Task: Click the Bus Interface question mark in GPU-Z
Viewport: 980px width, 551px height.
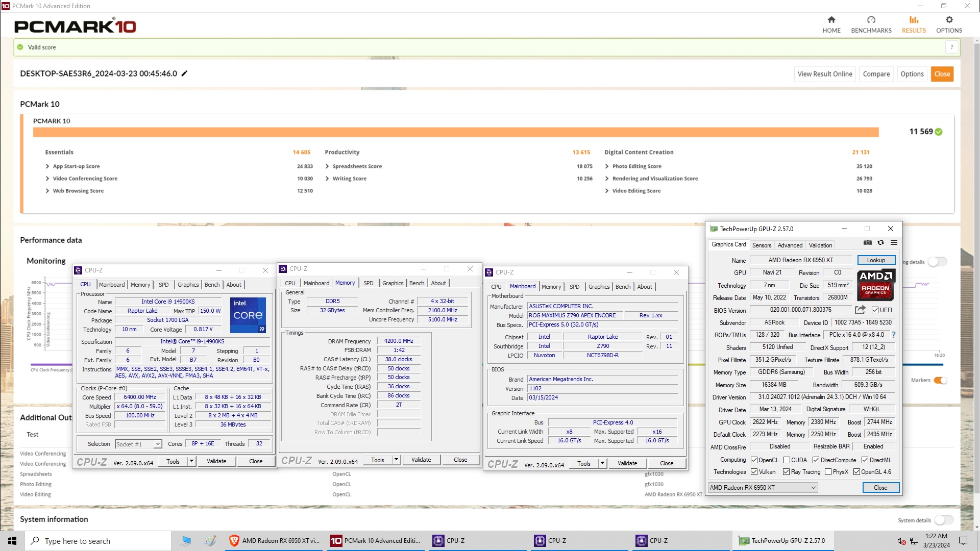Action: point(894,335)
